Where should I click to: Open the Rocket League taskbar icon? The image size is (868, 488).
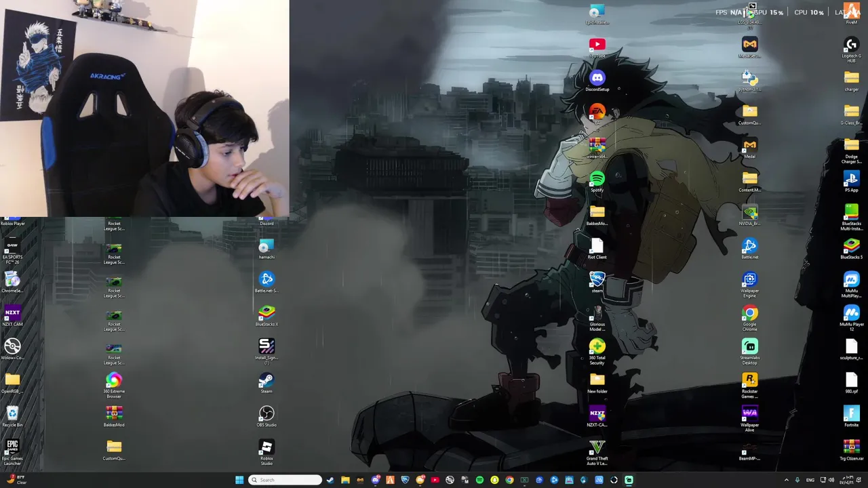pos(405,480)
